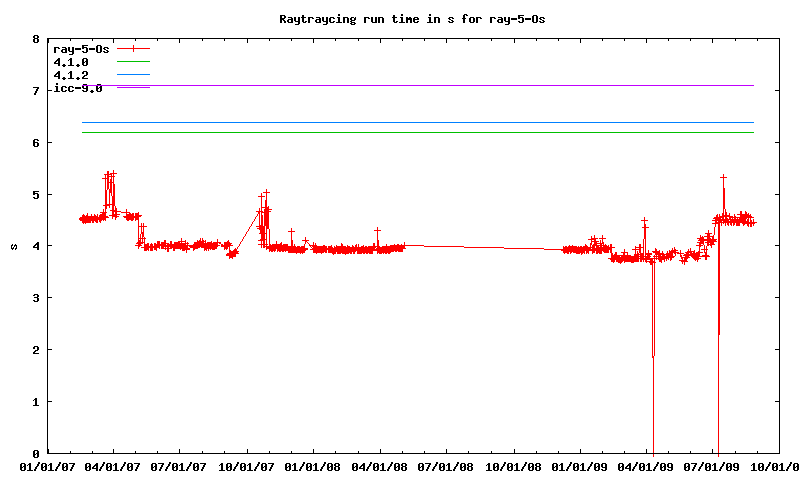This screenshot has height=480, width=800.
Task: Select the 01/01/07 x-axis date label
Action: (47, 467)
